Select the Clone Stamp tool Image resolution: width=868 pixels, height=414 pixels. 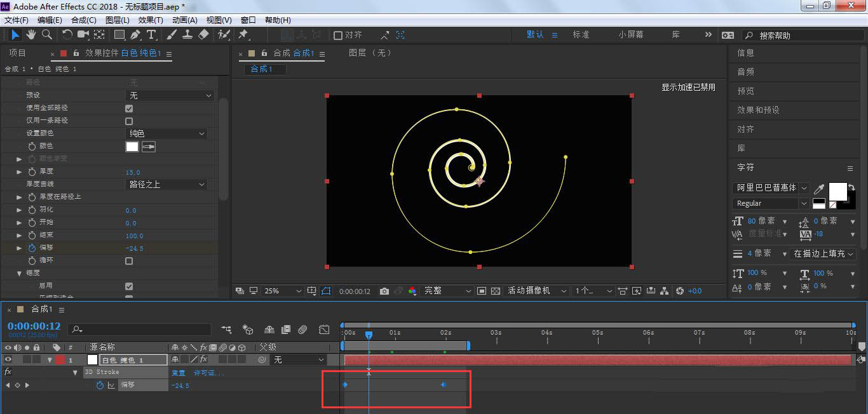pos(188,35)
